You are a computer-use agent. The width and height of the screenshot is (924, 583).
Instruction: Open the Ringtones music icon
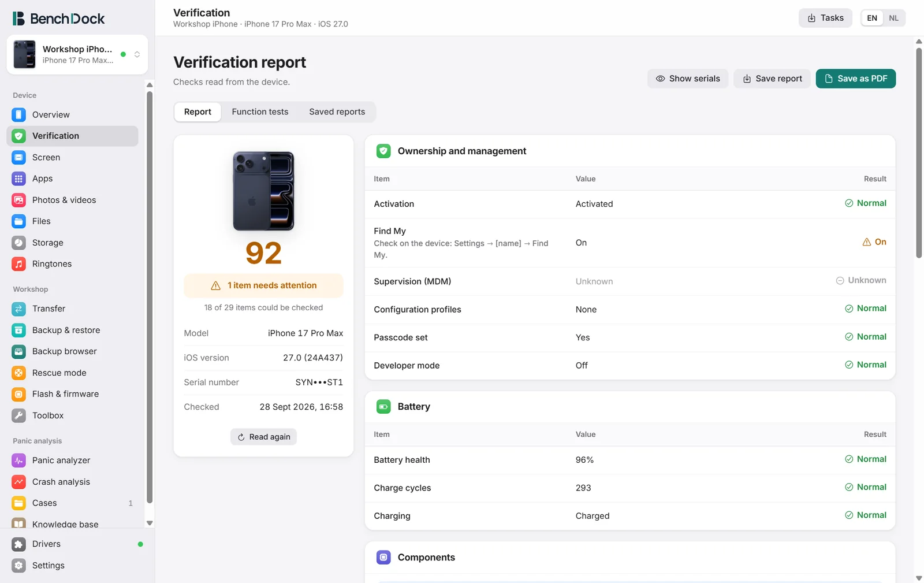pyautogui.click(x=18, y=264)
